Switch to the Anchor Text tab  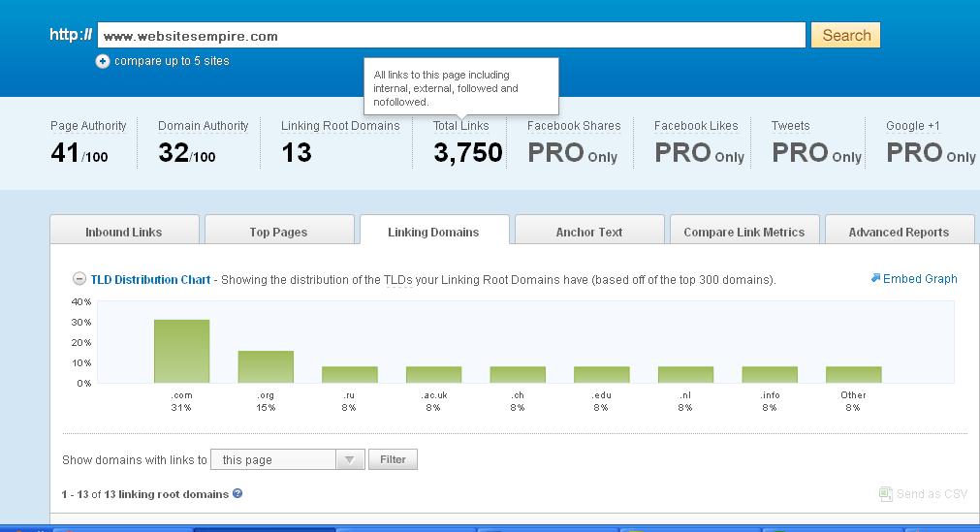588,232
